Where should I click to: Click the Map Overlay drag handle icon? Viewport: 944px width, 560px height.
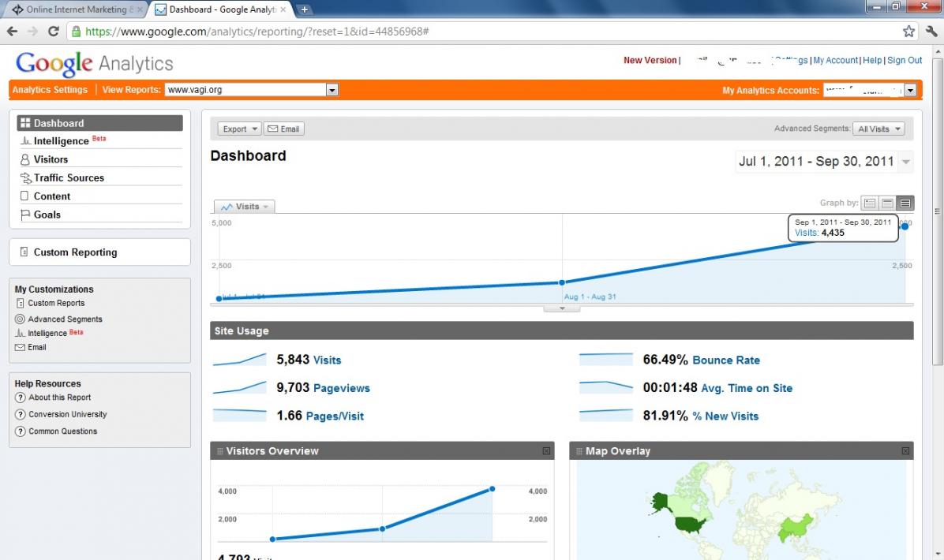579,451
